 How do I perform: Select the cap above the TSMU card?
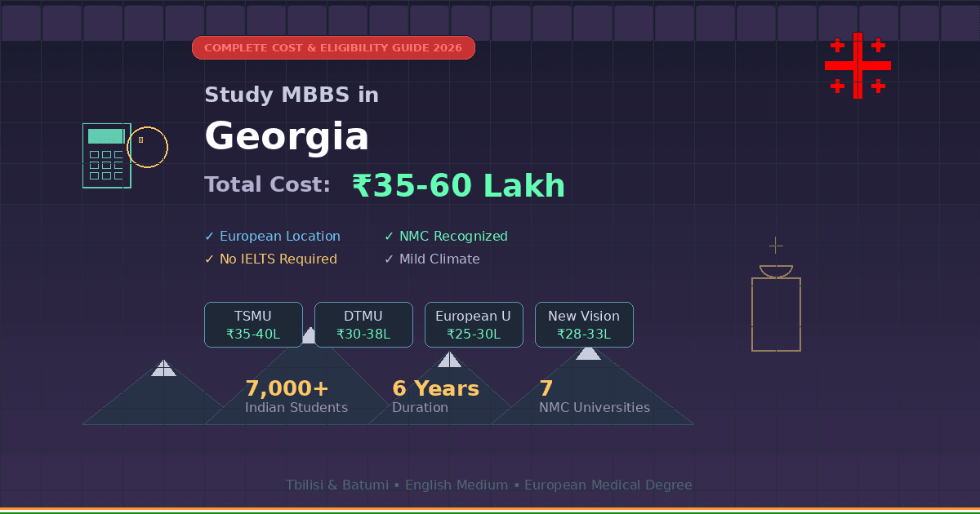(x=309, y=335)
